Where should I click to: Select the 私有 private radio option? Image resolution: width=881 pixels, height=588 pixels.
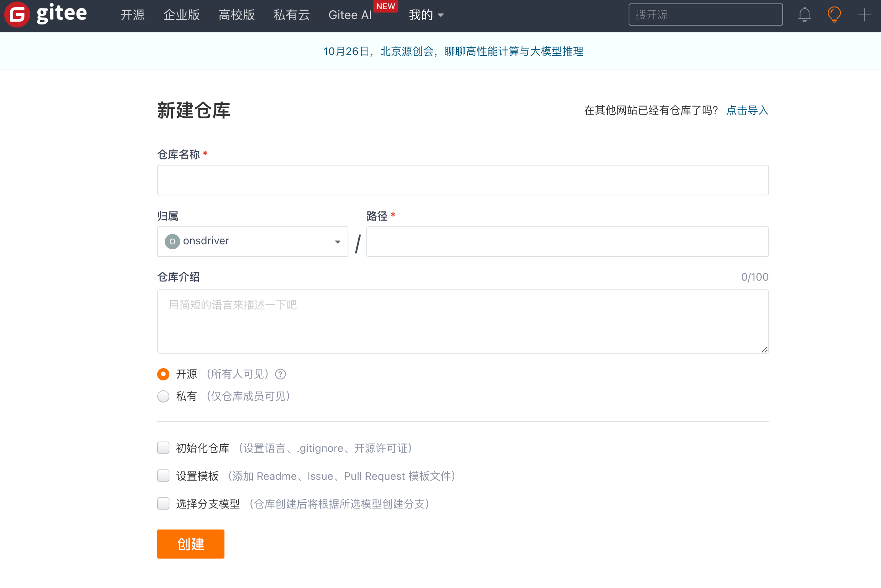pyautogui.click(x=163, y=396)
